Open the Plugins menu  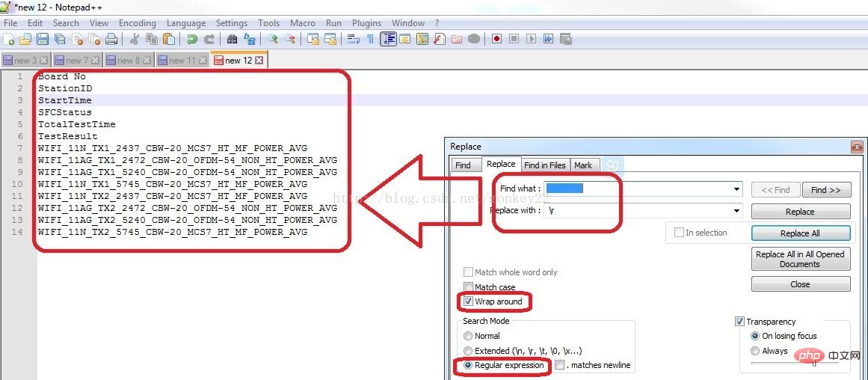click(x=366, y=22)
